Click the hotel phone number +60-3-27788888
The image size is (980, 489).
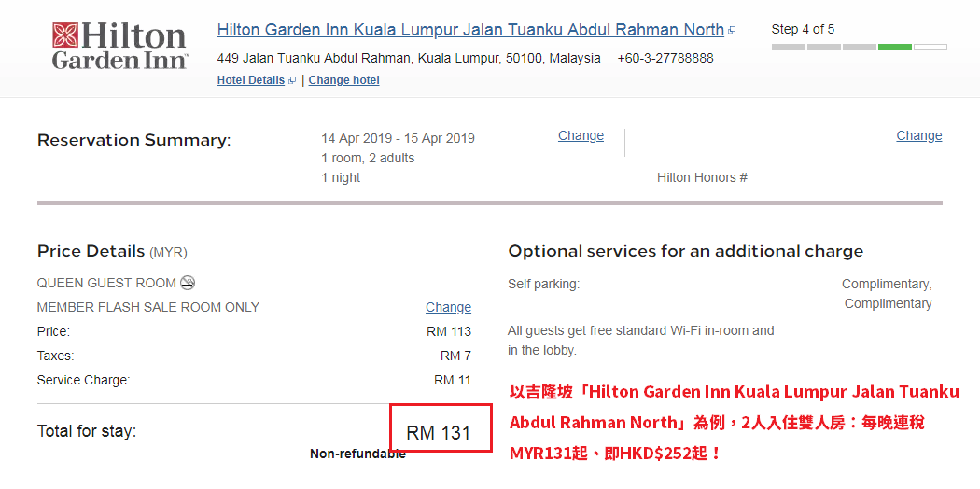[665, 58]
